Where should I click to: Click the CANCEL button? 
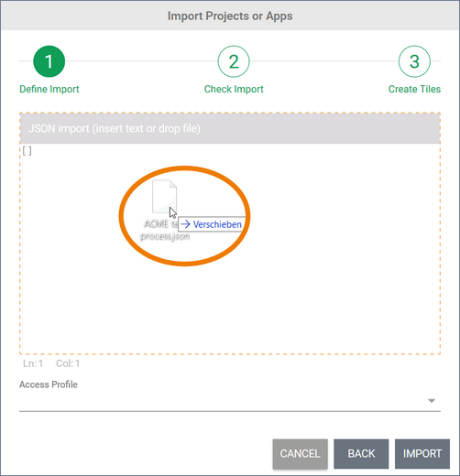click(301, 454)
